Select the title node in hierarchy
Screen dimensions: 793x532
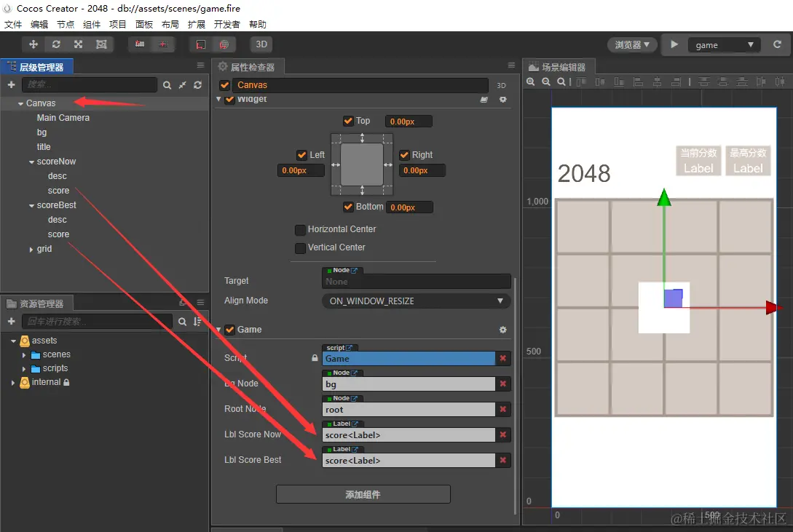point(44,147)
